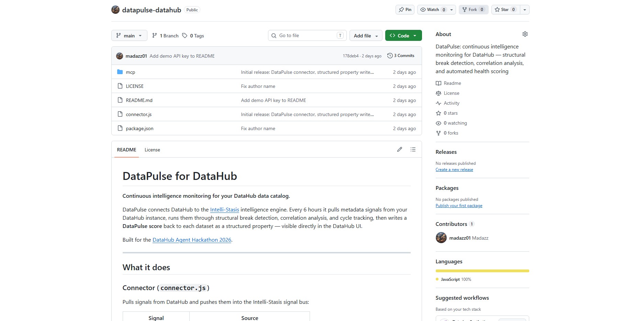This screenshot has width=644, height=321.
Task: Click the mcp folder icon
Action: coord(120,72)
